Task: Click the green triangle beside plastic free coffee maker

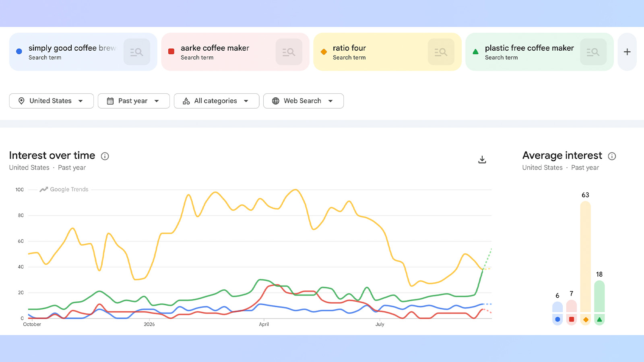Action: 475,51
